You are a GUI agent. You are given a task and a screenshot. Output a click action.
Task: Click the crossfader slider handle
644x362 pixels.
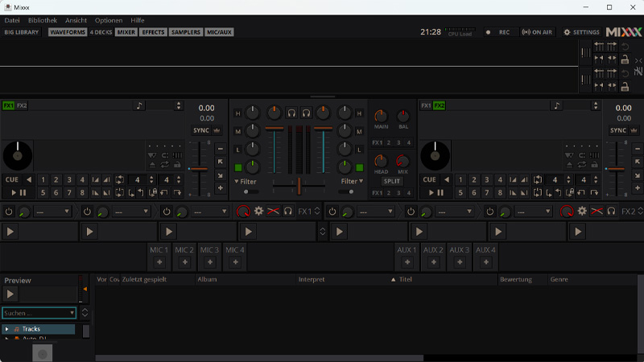299,186
